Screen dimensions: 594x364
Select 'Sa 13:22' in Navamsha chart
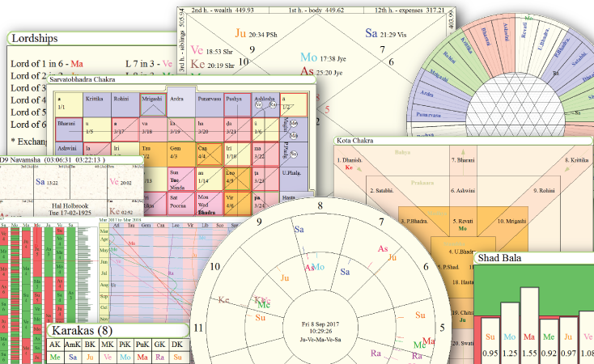click(x=47, y=182)
